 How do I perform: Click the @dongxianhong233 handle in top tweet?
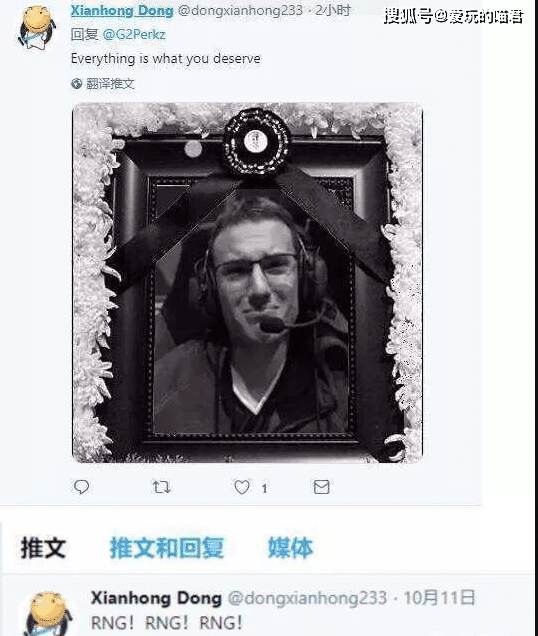click(240, 11)
